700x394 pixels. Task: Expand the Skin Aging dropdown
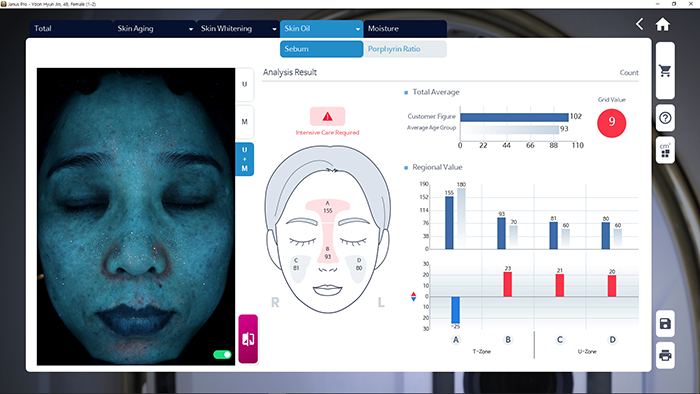pos(191,29)
